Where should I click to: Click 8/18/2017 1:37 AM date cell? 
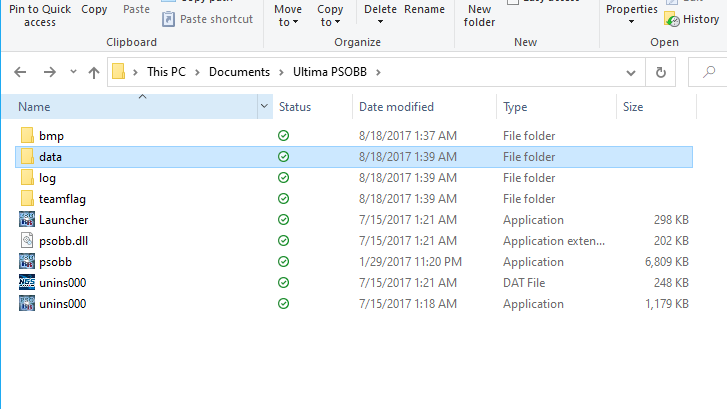408,136
